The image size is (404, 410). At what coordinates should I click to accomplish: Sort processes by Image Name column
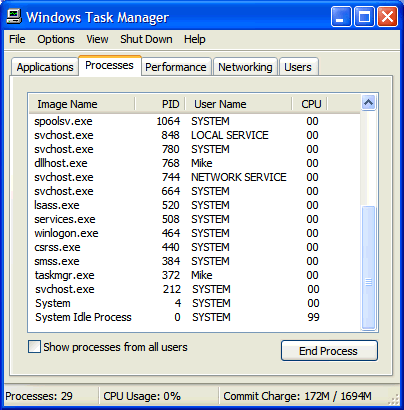click(x=82, y=104)
